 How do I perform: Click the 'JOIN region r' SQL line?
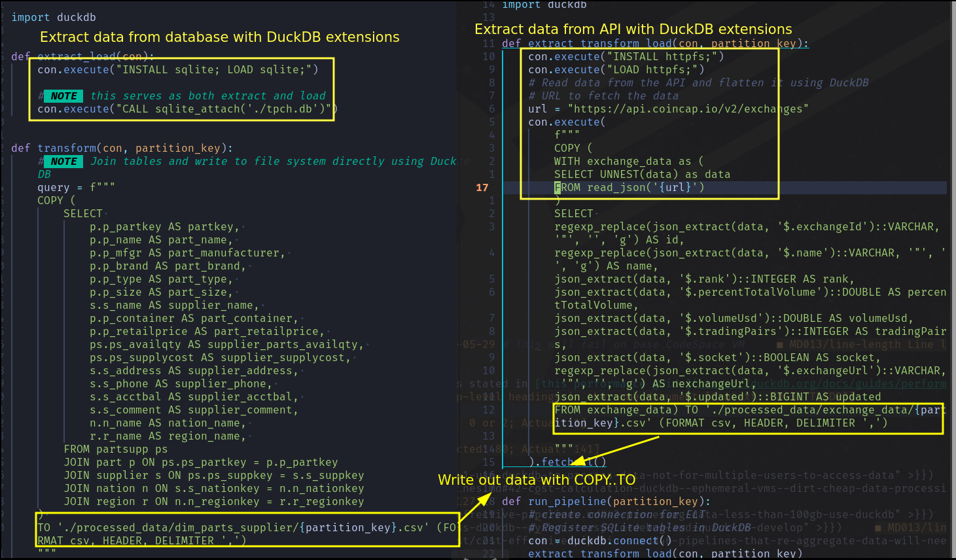(213, 502)
